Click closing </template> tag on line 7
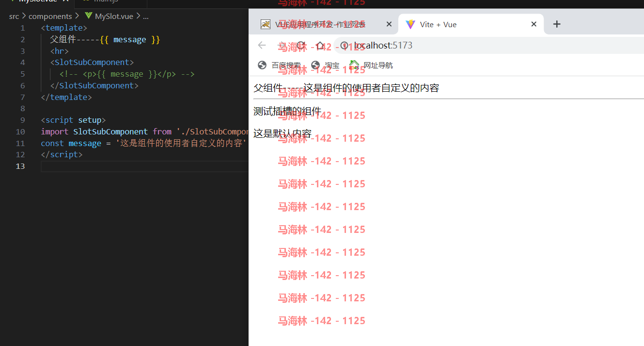Image resolution: width=644 pixels, height=346 pixels. tap(66, 97)
